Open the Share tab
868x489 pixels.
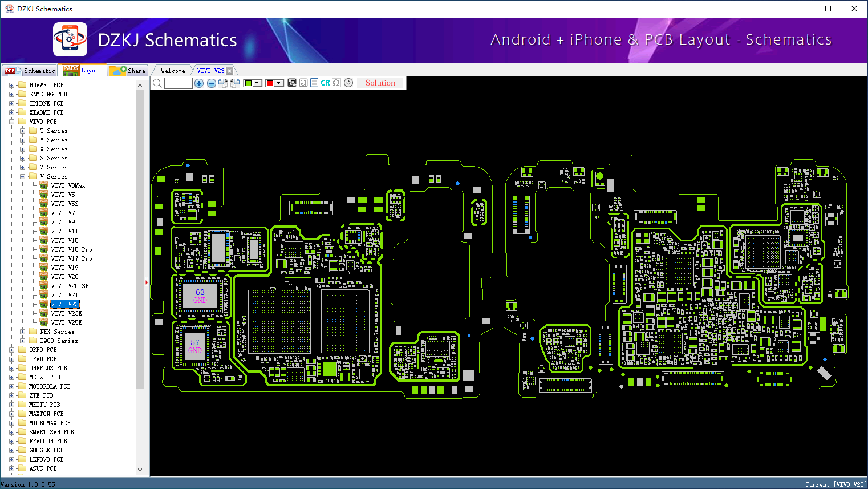[x=128, y=70]
